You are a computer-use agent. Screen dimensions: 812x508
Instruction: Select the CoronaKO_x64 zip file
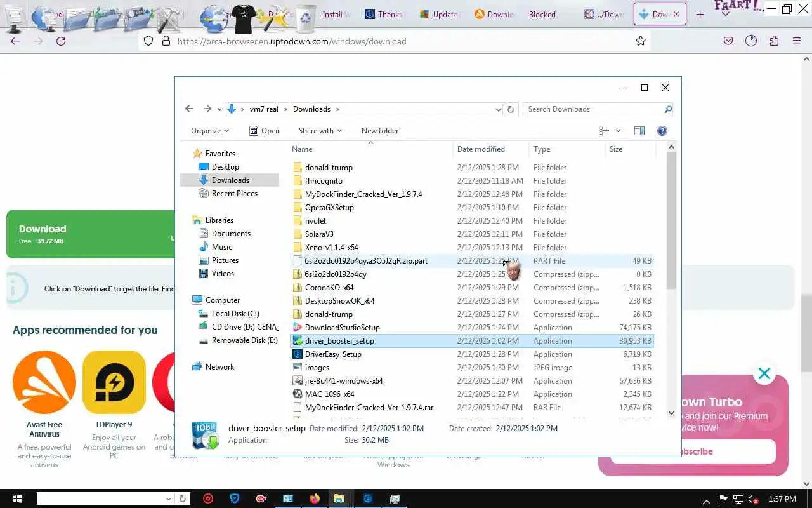pos(329,288)
